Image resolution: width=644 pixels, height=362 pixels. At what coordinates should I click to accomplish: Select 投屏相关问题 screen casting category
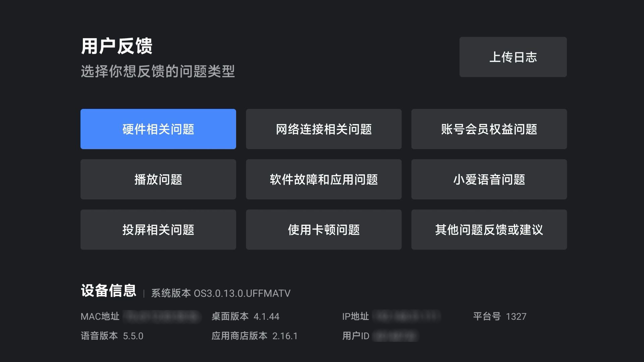coord(158,230)
